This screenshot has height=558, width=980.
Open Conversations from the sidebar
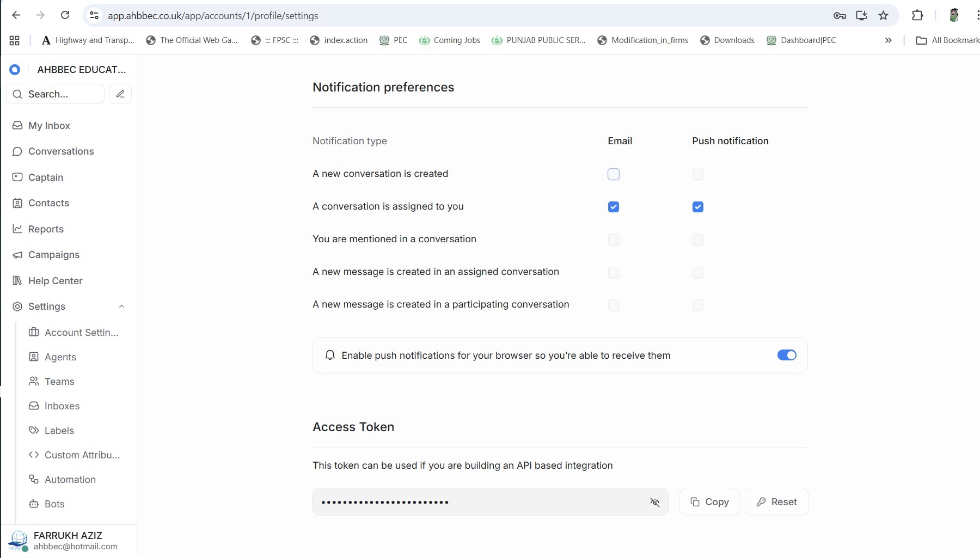pos(61,151)
